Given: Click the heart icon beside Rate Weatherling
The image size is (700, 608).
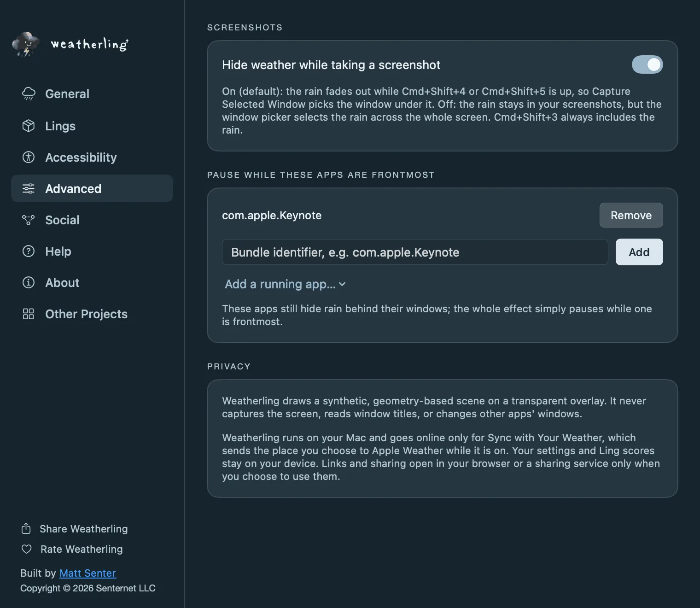Looking at the screenshot, I should [27, 549].
